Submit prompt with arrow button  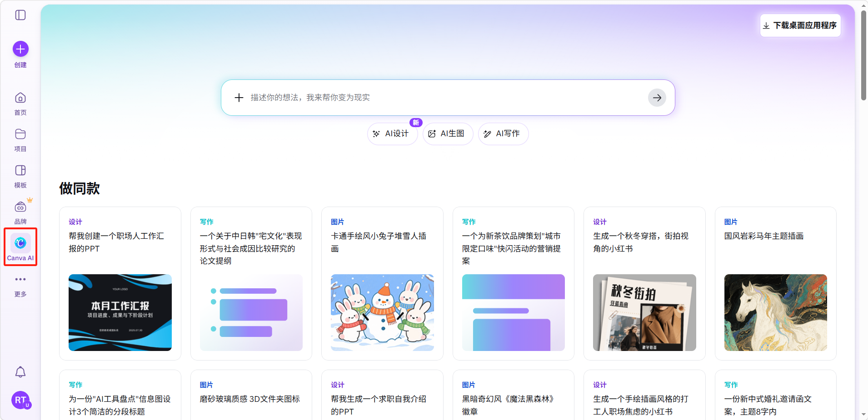click(657, 98)
